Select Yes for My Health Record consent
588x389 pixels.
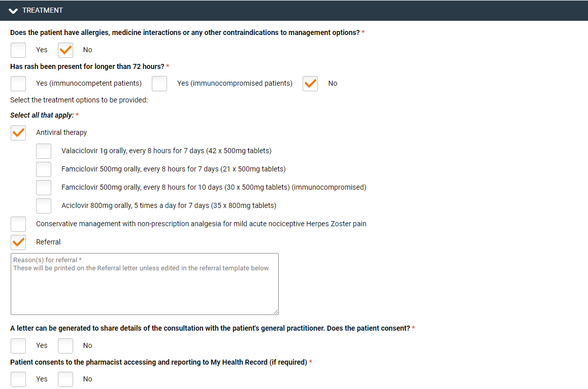18,379
